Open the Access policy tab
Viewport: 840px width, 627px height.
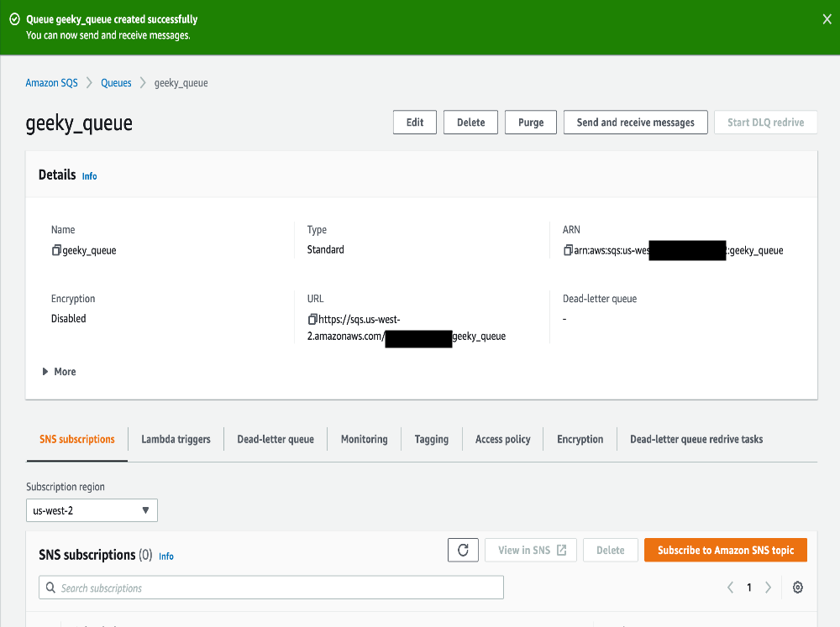502,439
